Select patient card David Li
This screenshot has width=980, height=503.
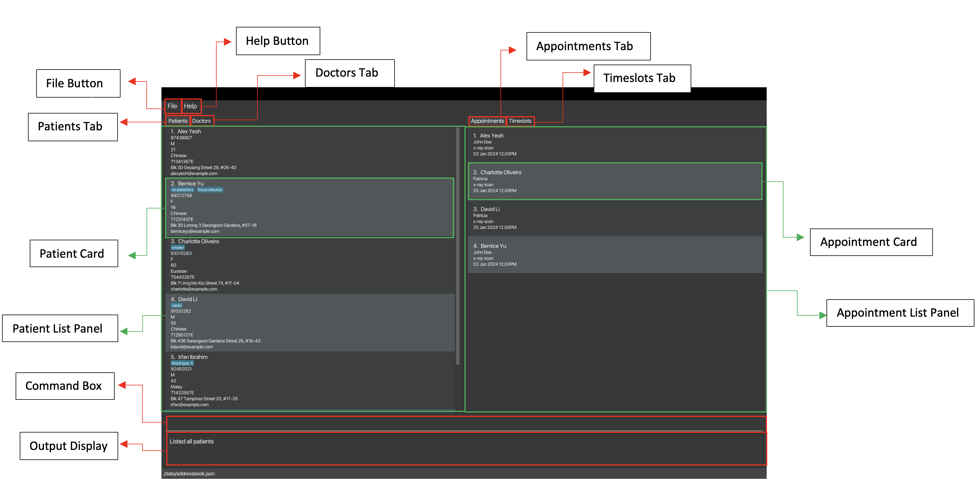(310, 323)
